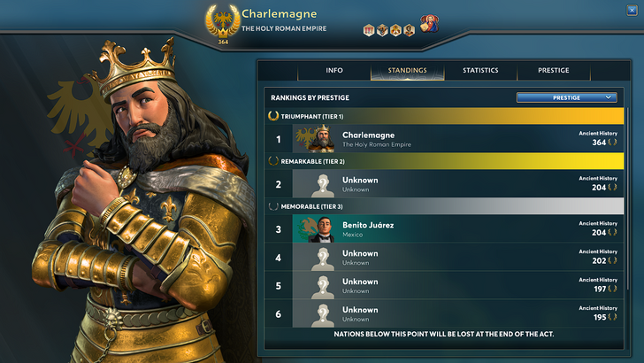Image resolution: width=644 pixels, height=363 pixels.
Task: Select Benito Juárez's Mexico ranking row
Action: [x=444, y=228]
